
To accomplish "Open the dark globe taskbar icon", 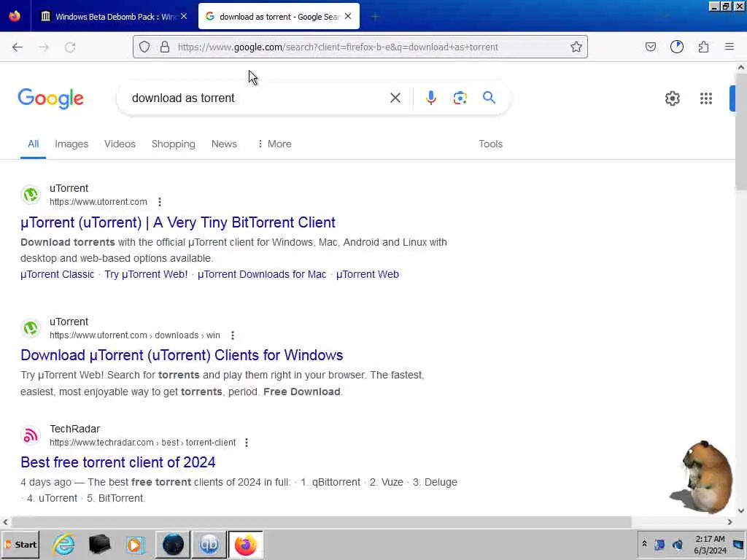I will click(173, 544).
